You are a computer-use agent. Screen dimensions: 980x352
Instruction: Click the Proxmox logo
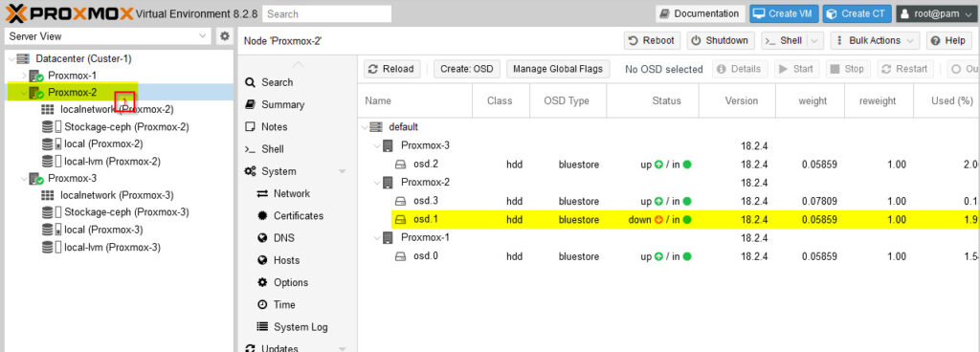tap(69, 13)
